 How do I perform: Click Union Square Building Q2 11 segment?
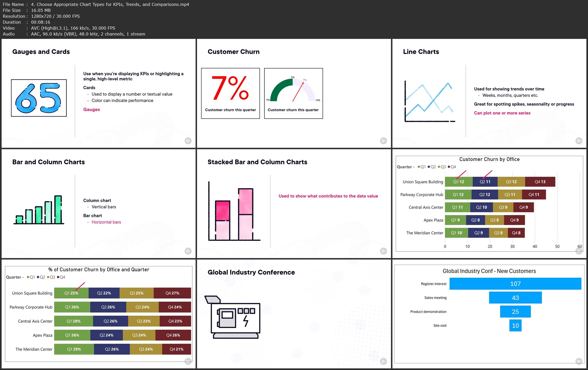pos(485,182)
